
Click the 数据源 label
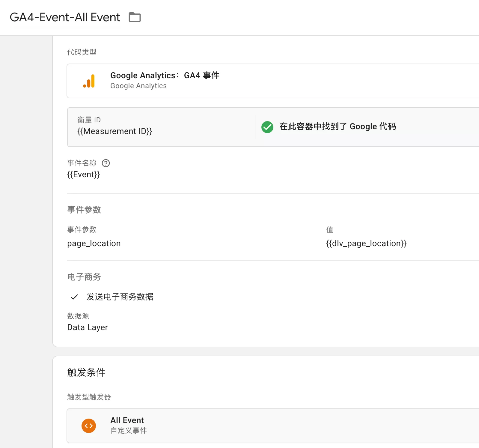point(78,316)
